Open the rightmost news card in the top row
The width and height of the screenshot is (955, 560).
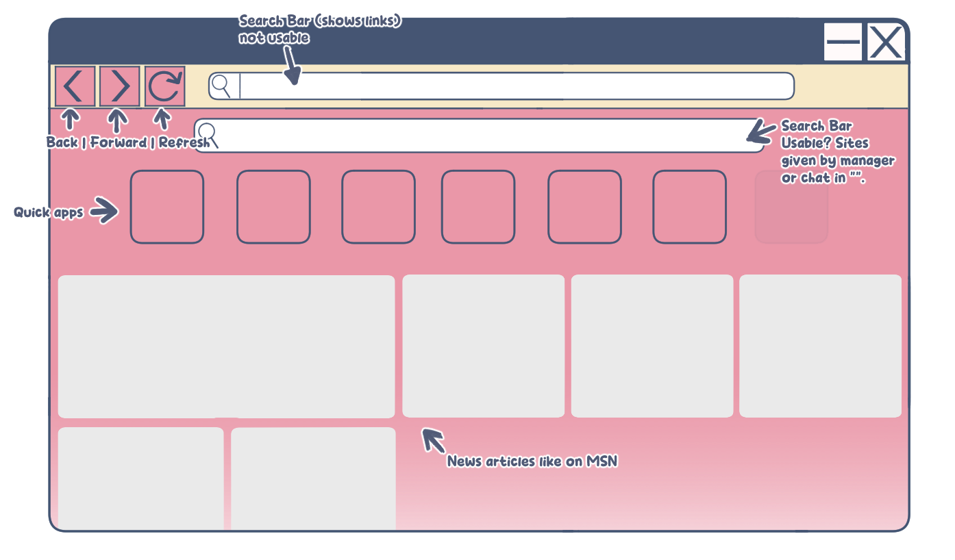coord(821,346)
